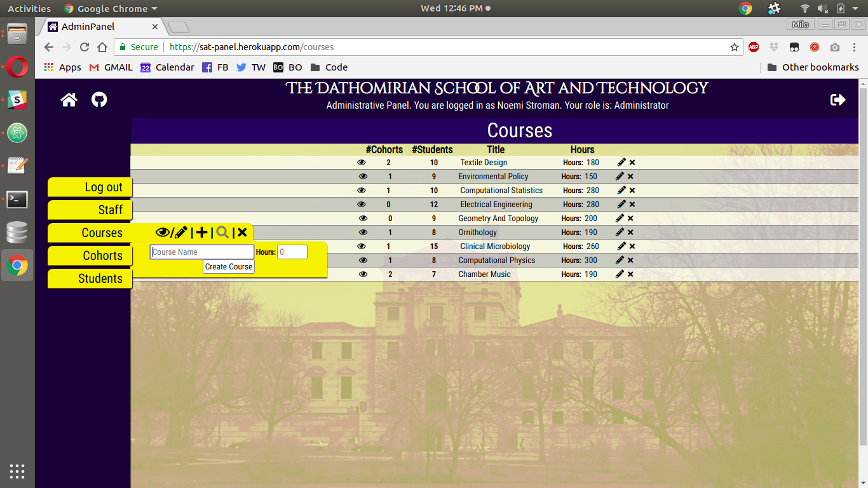The image size is (868, 488).
Task: Go to the home page icon
Action: point(69,100)
